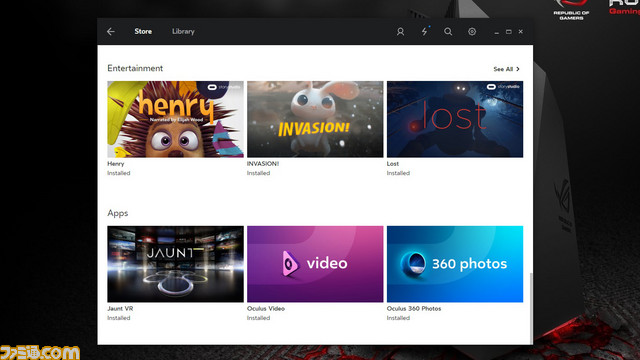Image resolution: width=640 pixels, height=360 pixels.
Task: Click See All for Entertainment
Action: click(x=503, y=69)
